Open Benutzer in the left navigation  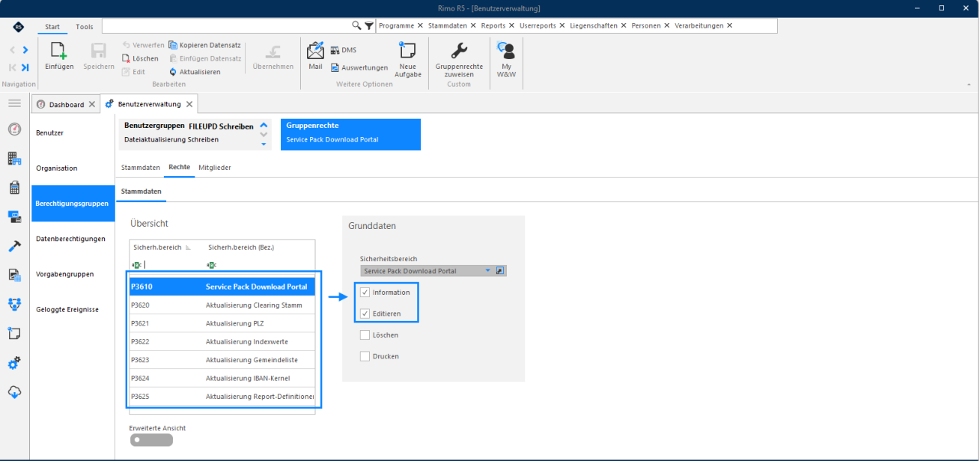pyautogui.click(x=73, y=132)
